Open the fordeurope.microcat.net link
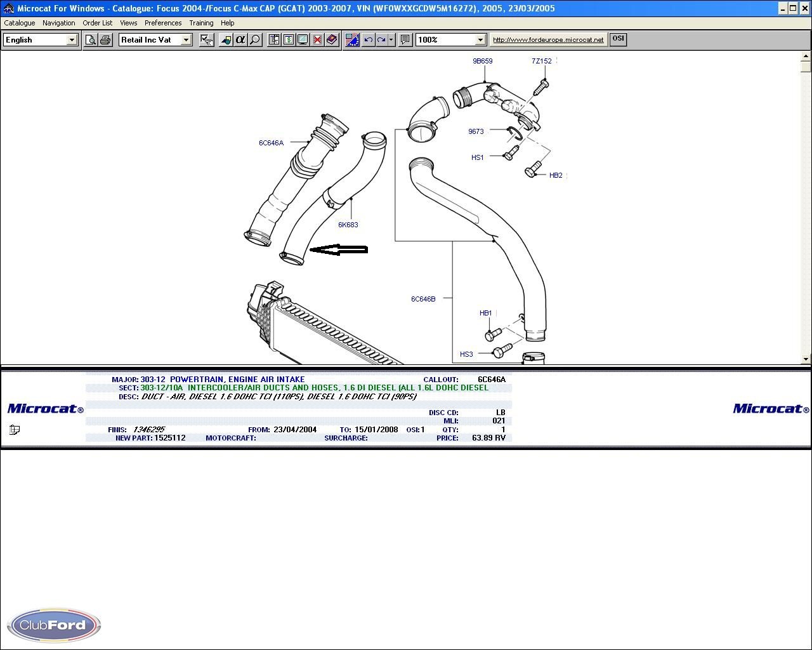The height and width of the screenshot is (650, 812). [548, 40]
